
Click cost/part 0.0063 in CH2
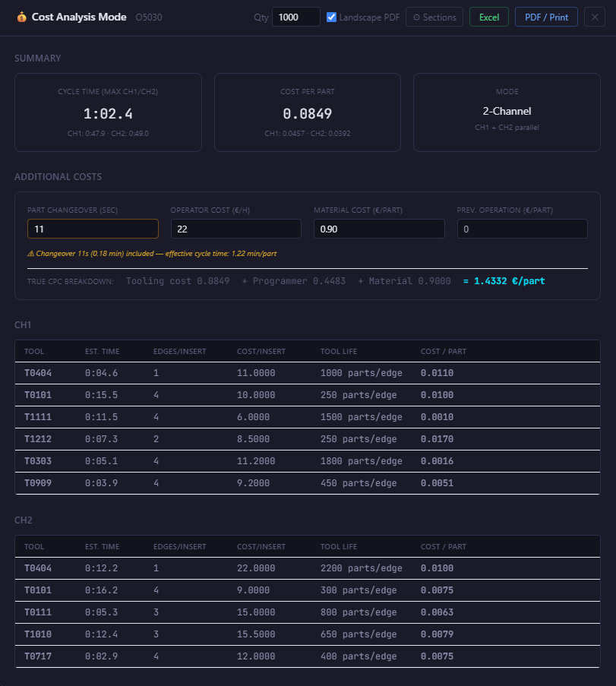[437, 612]
